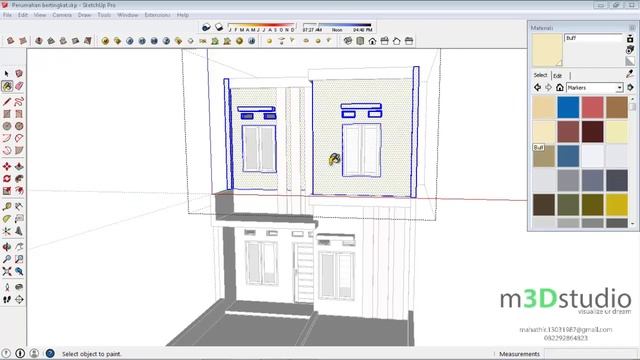640x360 pixels.
Task: Go to In Model materials home
Action: pos(560,87)
